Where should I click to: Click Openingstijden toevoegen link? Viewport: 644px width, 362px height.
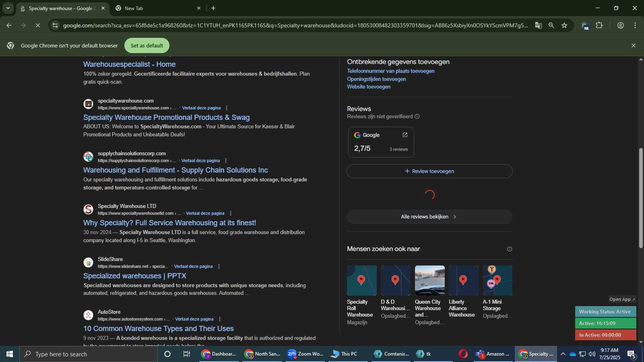376,79
